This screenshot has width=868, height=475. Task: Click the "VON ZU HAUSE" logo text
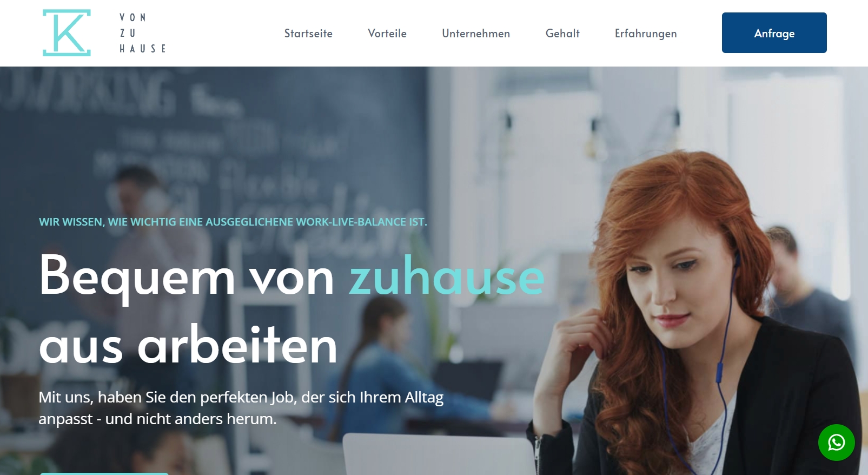click(x=142, y=33)
